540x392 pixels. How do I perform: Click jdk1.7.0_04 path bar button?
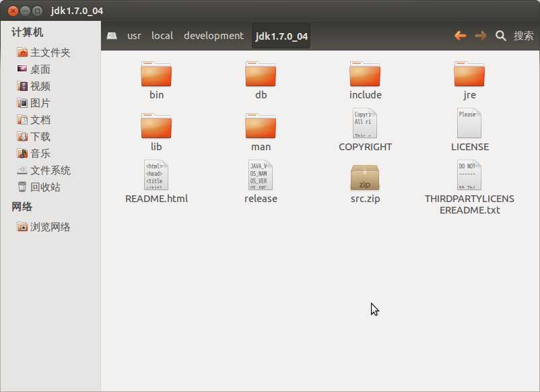[281, 36]
